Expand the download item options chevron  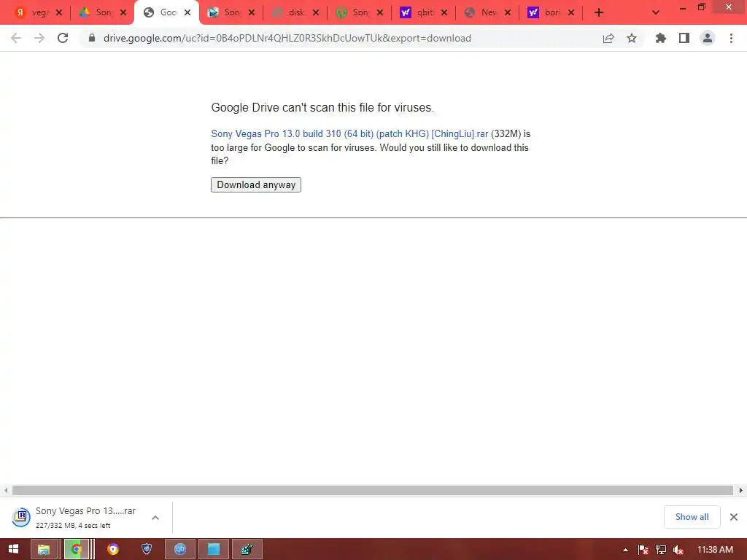(x=155, y=517)
